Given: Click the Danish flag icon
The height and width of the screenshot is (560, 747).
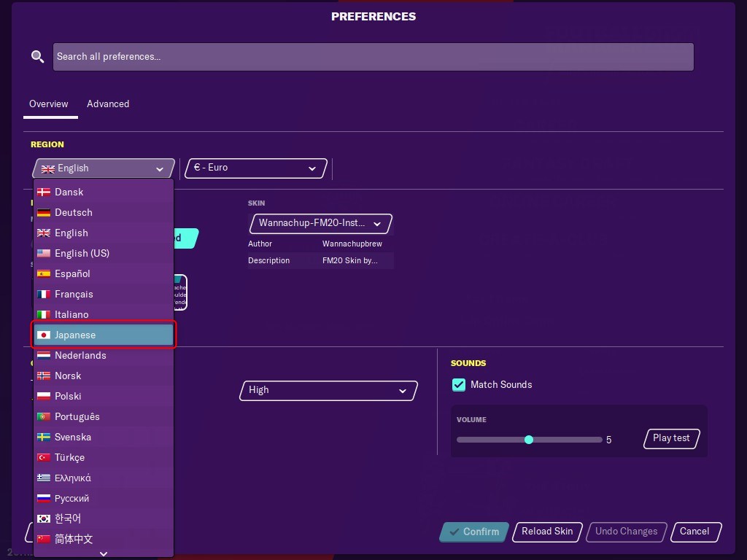Looking at the screenshot, I should pyautogui.click(x=43, y=192).
